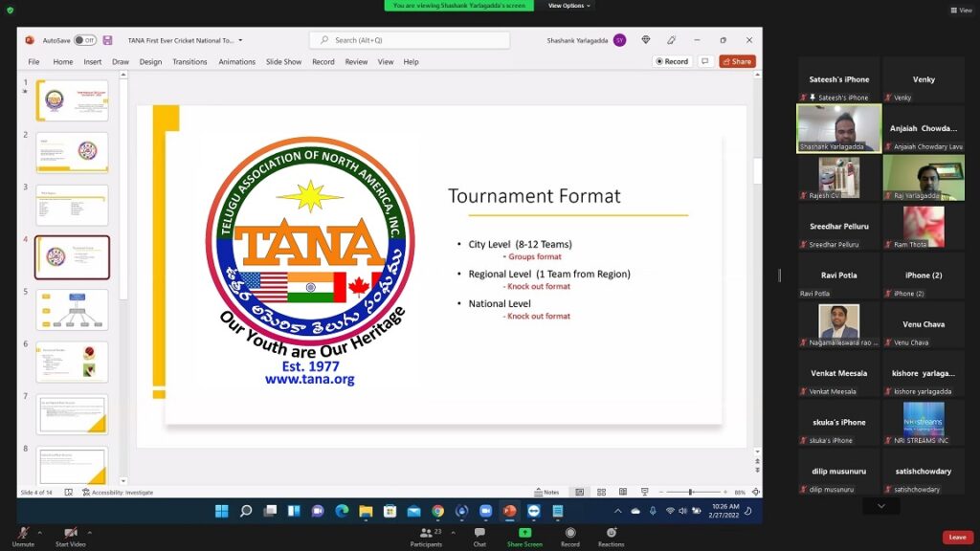Click Raj Yarlagadda's video tile
Viewport: 980px width, 551px height.
[924, 177]
